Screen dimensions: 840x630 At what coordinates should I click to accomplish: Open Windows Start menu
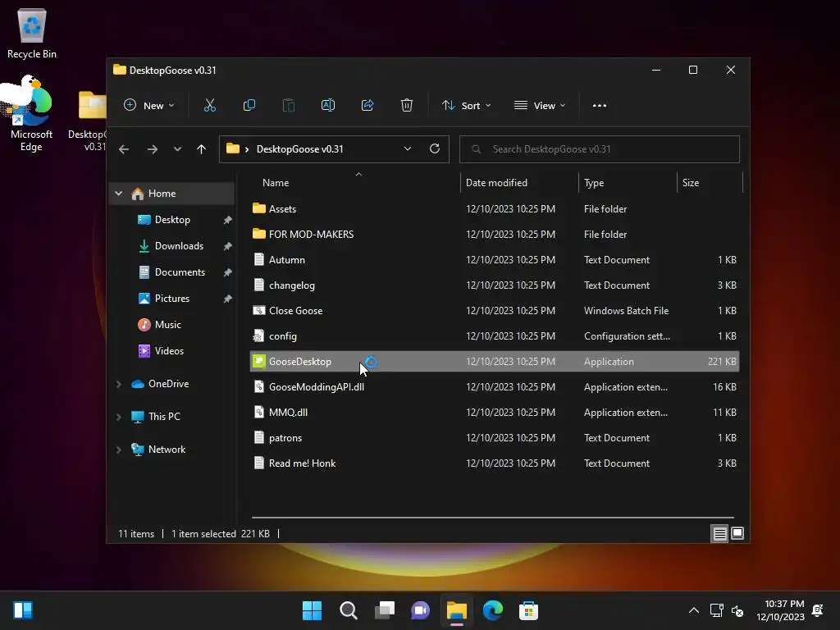tap(312, 610)
